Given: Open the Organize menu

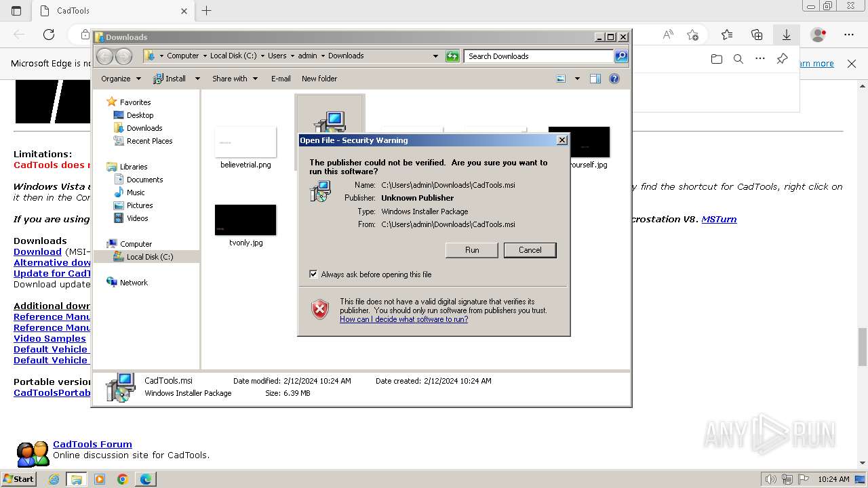Looking at the screenshot, I should point(121,79).
